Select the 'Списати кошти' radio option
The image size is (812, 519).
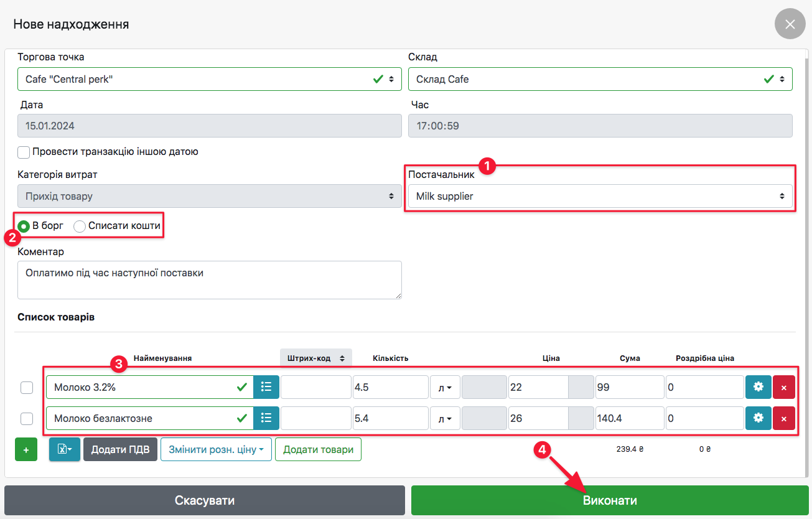tap(80, 227)
